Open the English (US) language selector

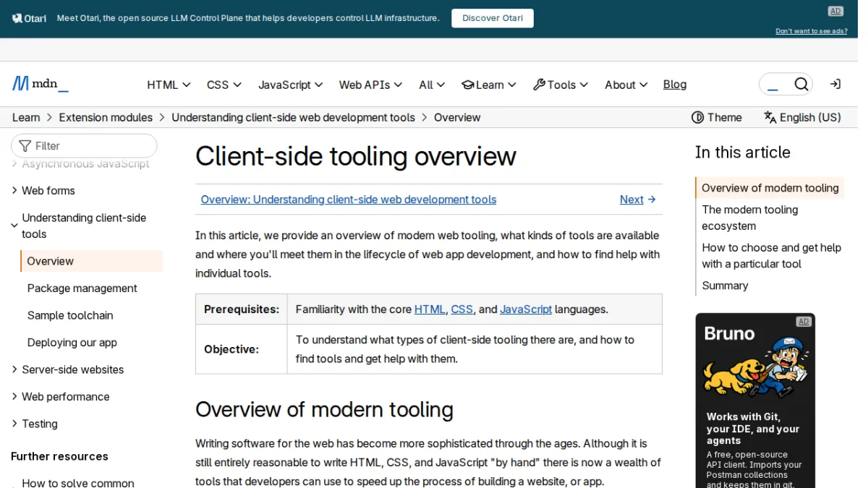pyautogui.click(x=803, y=117)
